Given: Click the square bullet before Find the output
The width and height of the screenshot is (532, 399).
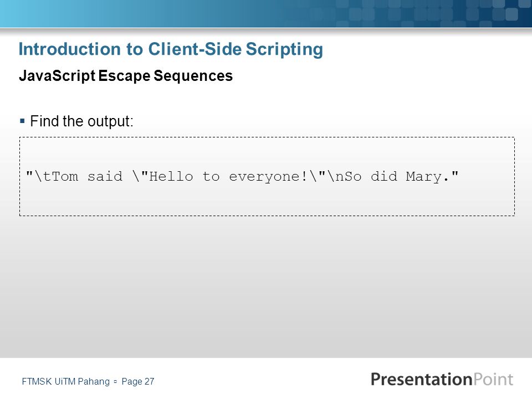Looking at the screenshot, I should click(x=22, y=121).
